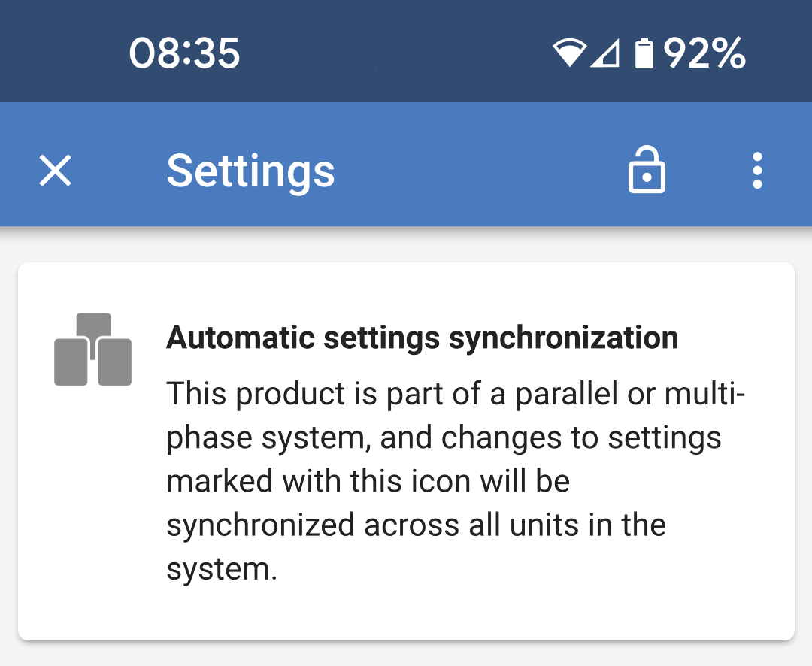Screen dimensions: 812x666
Task: Tap the 08:35 clock
Action: (x=184, y=54)
